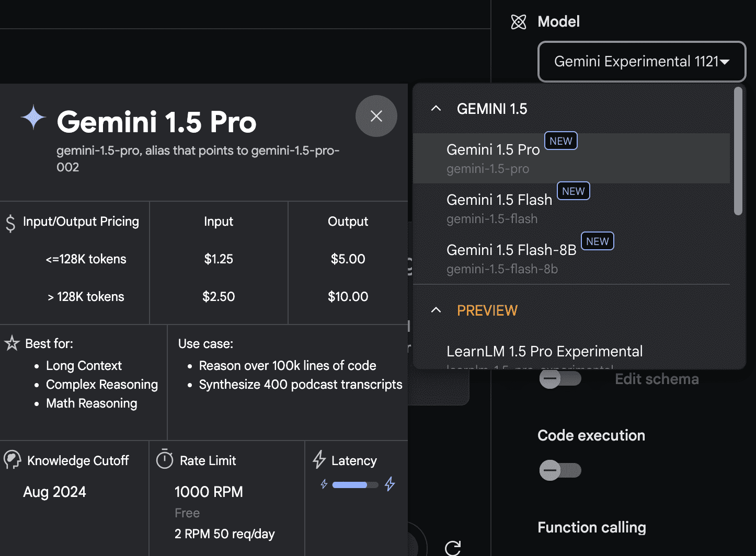Click the PREVIEW section heading
Image resolution: width=756 pixels, height=556 pixels.
tap(487, 310)
